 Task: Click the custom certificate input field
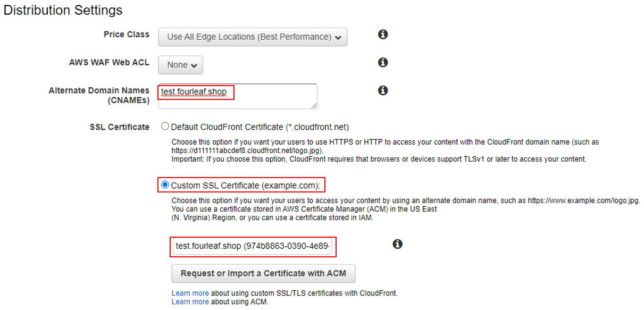[x=253, y=246]
